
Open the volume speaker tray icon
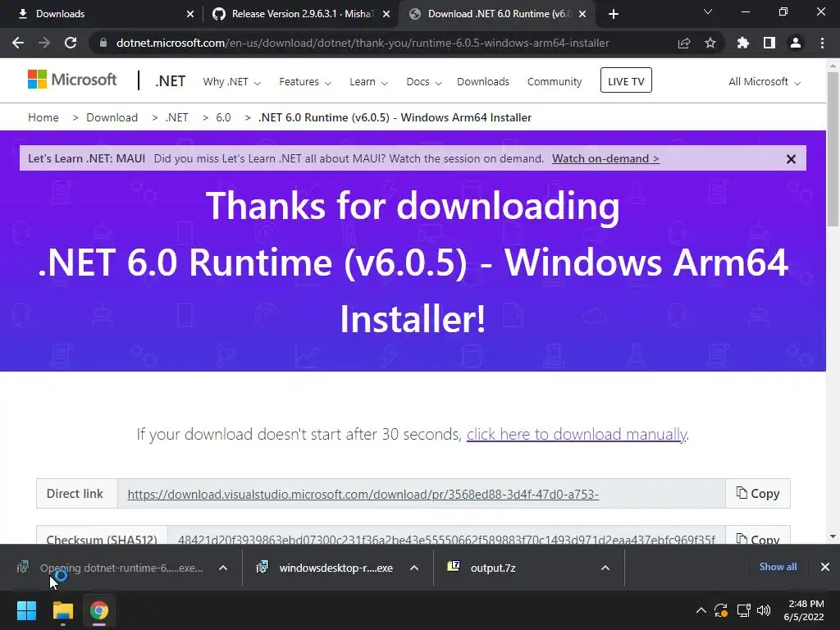coord(764,610)
